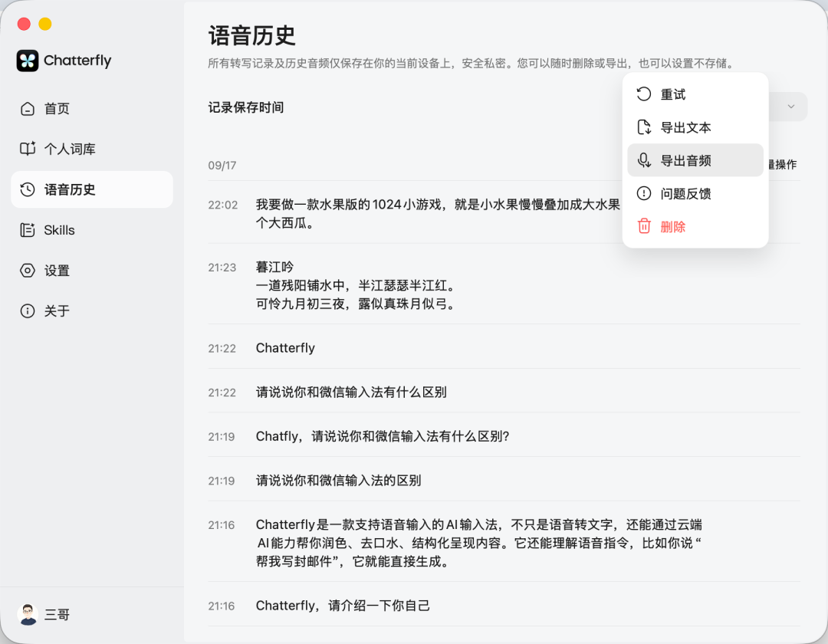Click the yellow minimize window button

(x=45, y=24)
